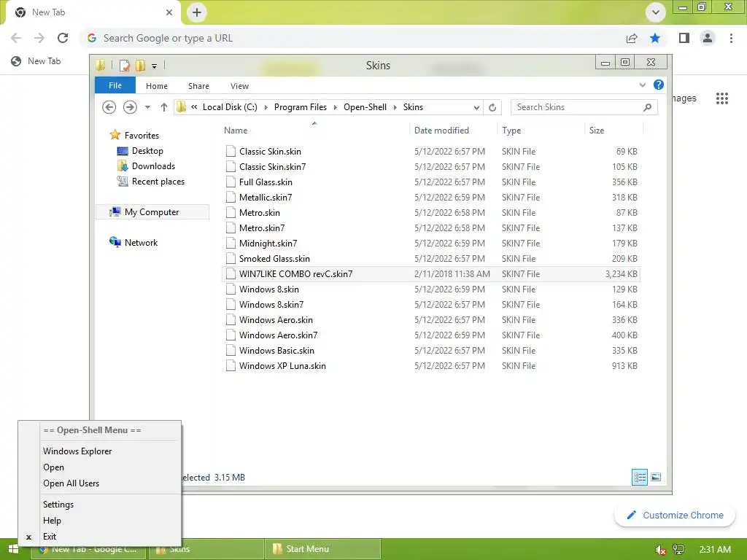
Task: Click search magnifier in Search Skins
Action: click(647, 107)
